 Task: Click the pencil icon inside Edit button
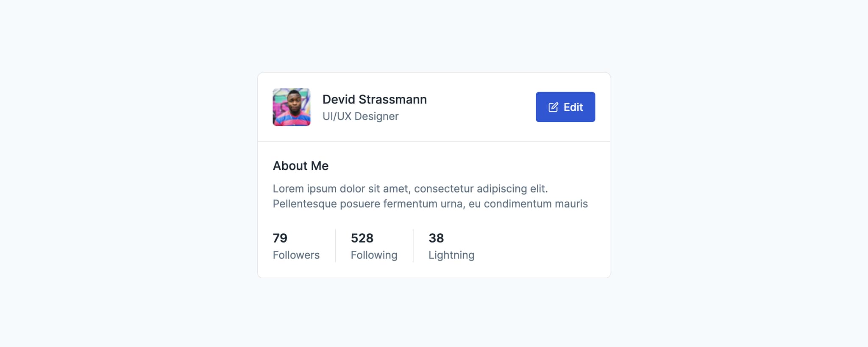coord(553,107)
